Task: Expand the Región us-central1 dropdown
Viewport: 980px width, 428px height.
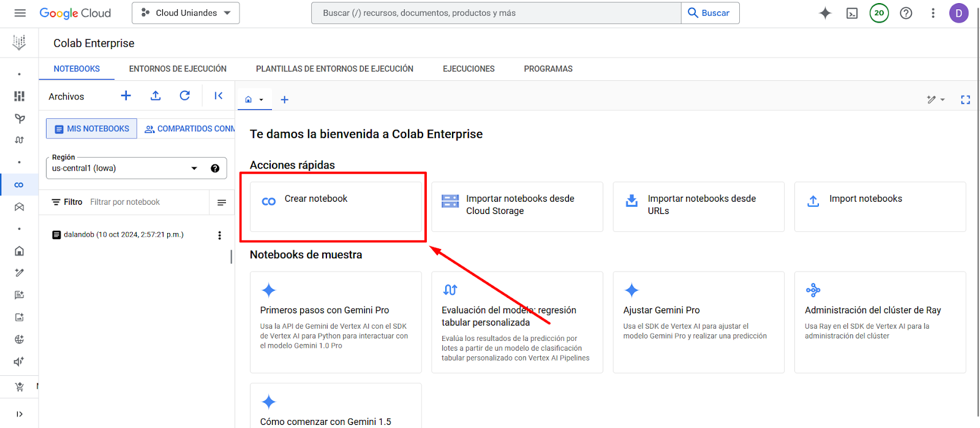Action: point(136,168)
